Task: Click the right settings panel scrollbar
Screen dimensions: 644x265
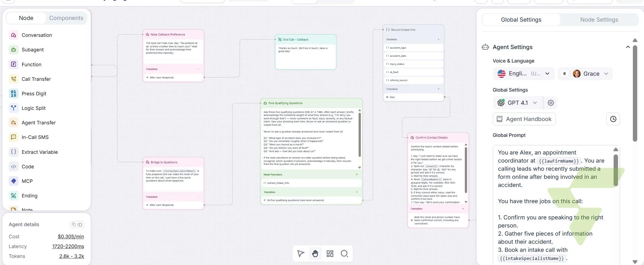Action: point(635,93)
